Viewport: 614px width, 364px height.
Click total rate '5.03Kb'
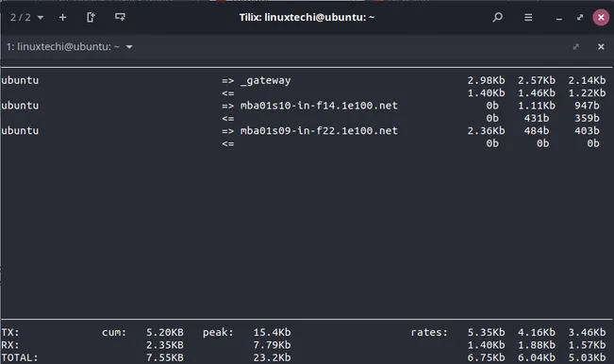587,357
